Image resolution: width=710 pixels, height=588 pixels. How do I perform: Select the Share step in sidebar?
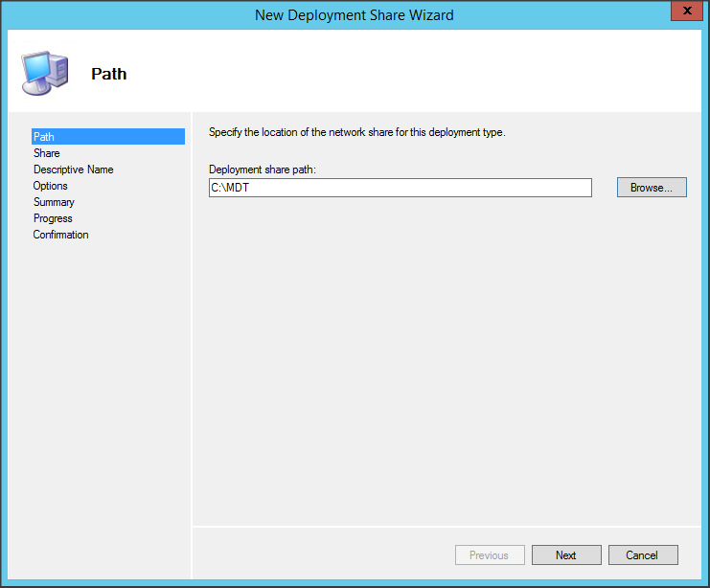47,153
